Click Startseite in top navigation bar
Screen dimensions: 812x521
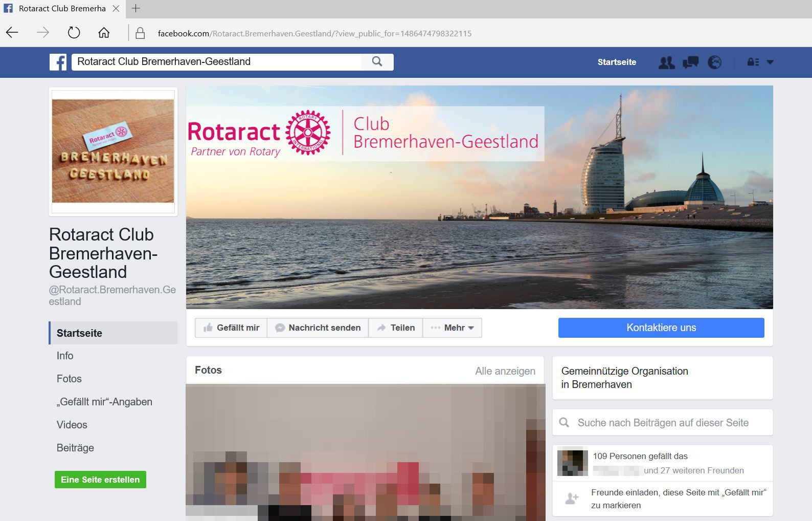[x=617, y=62]
